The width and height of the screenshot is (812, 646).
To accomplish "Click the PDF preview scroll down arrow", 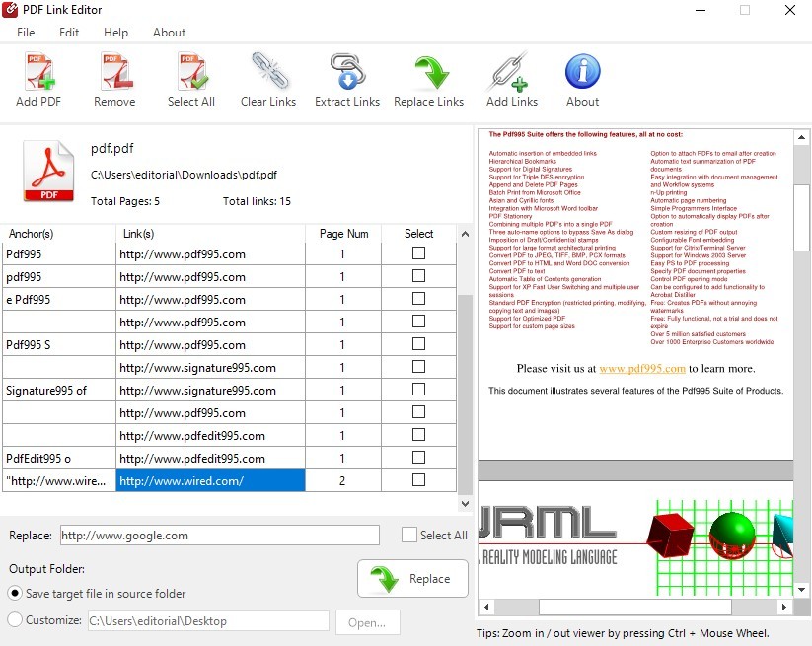I will pos(802,590).
